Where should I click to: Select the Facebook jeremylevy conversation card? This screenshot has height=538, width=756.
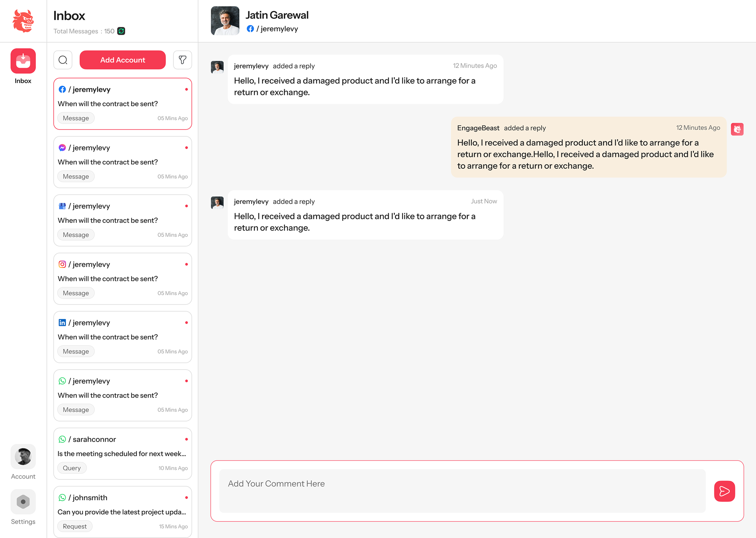[123, 103]
